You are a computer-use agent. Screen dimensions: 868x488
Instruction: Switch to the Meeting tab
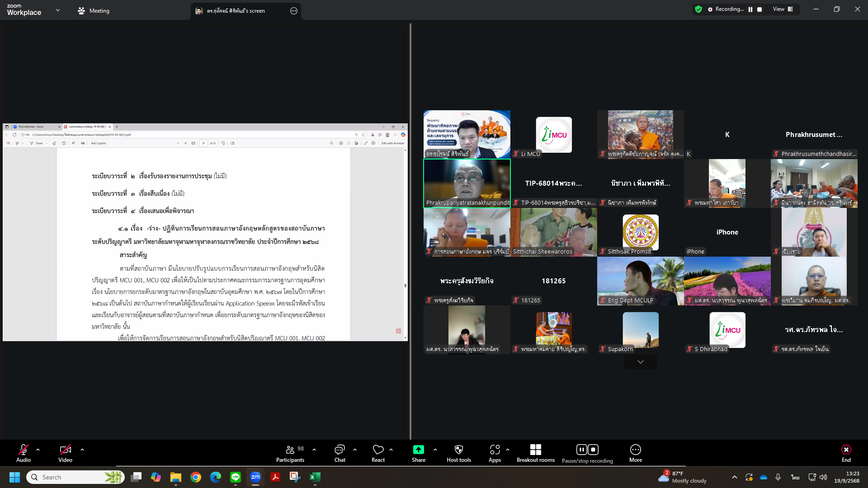94,11
